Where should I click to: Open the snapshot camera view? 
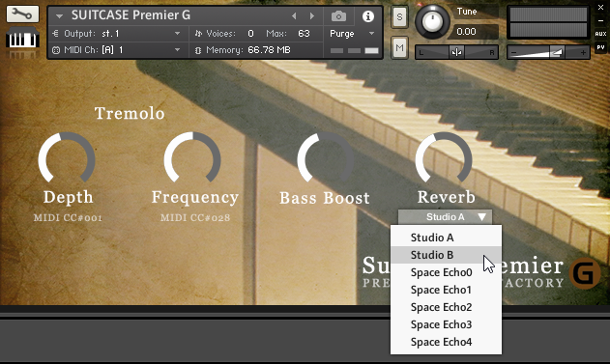click(x=338, y=15)
